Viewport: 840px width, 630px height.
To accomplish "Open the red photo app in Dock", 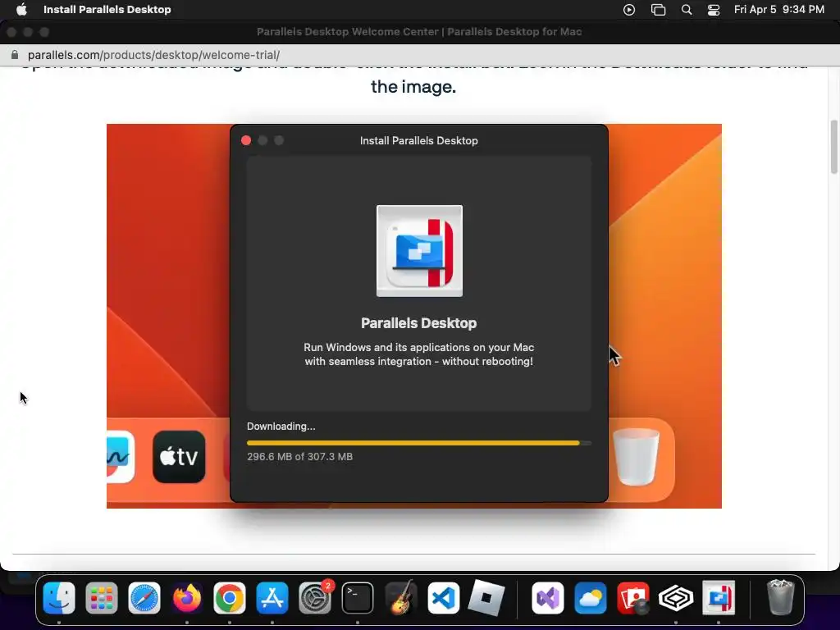I will [633, 598].
